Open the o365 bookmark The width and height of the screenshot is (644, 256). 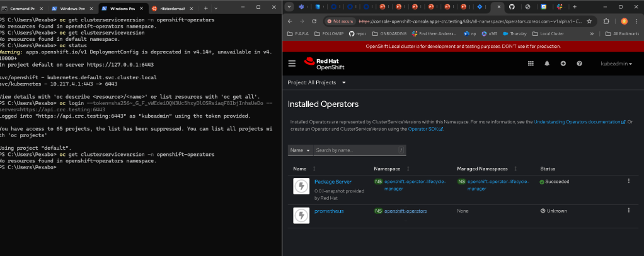pos(489,33)
